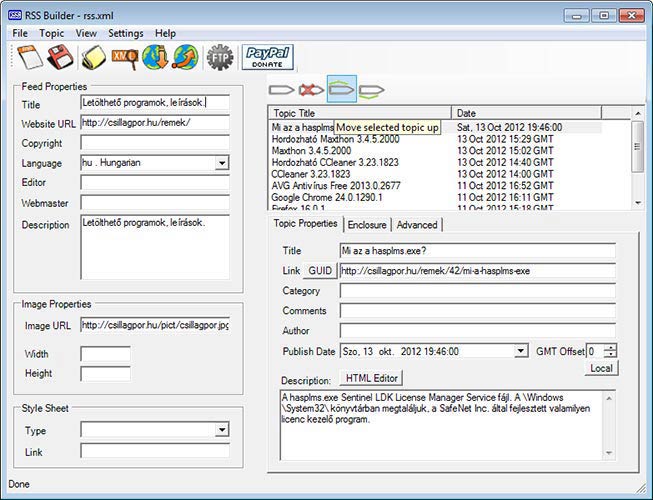Click the Local button

click(601, 368)
